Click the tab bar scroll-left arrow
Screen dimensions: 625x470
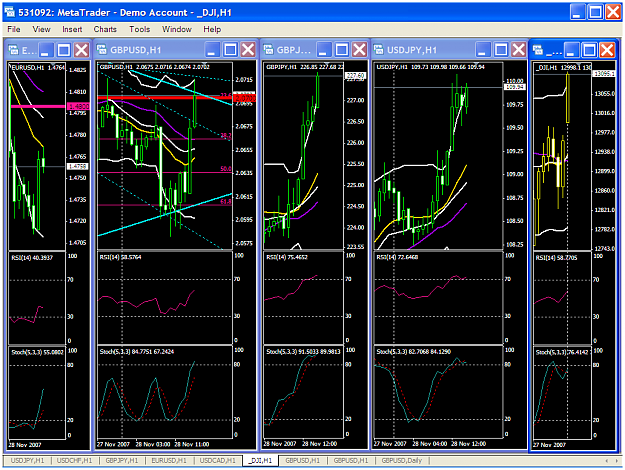click(x=607, y=460)
